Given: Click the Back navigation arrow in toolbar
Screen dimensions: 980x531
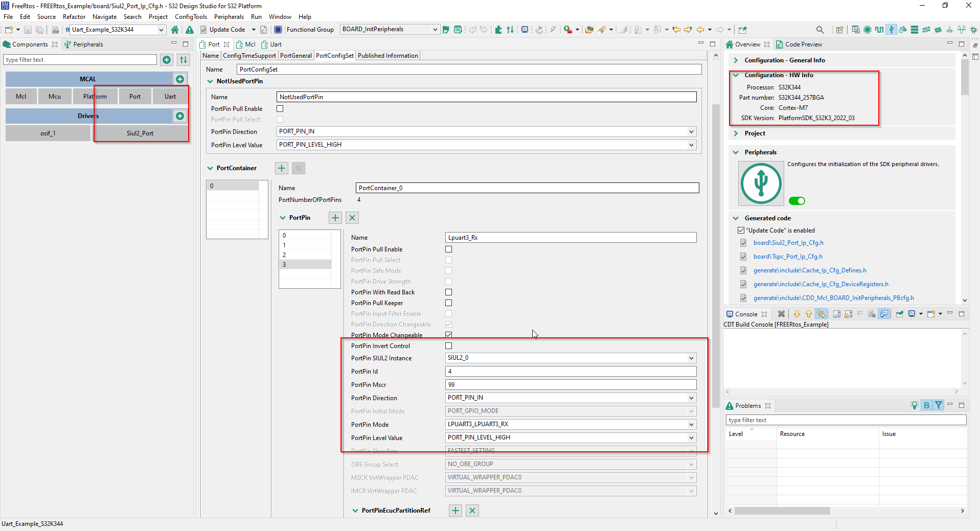Looking at the screenshot, I should coord(700,30).
